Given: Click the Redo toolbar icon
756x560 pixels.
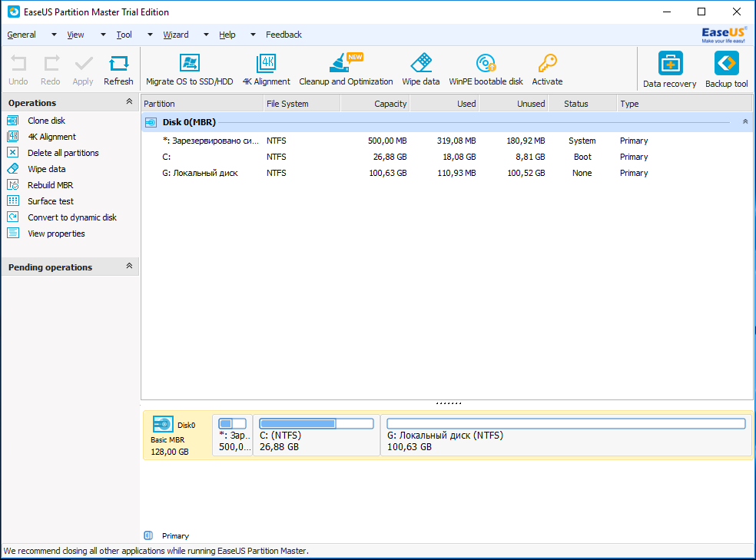Looking at the screenshot, I should click(x=51, y=63).
